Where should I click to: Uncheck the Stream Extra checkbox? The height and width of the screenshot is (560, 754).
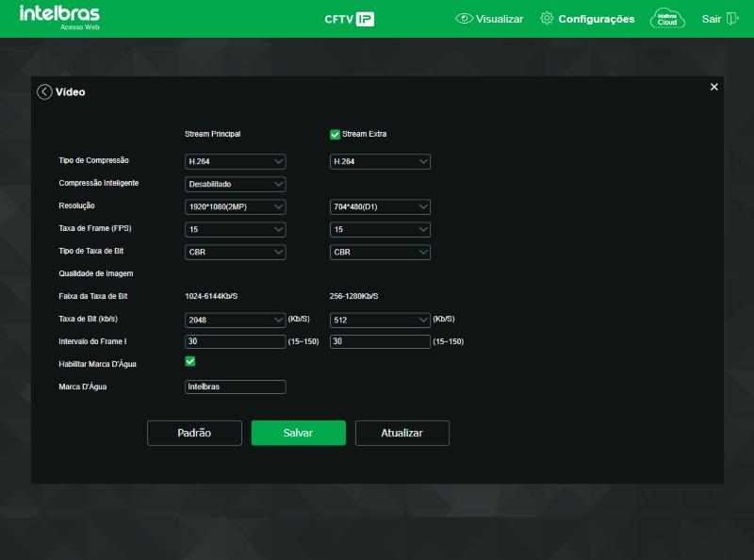[335, 134]
